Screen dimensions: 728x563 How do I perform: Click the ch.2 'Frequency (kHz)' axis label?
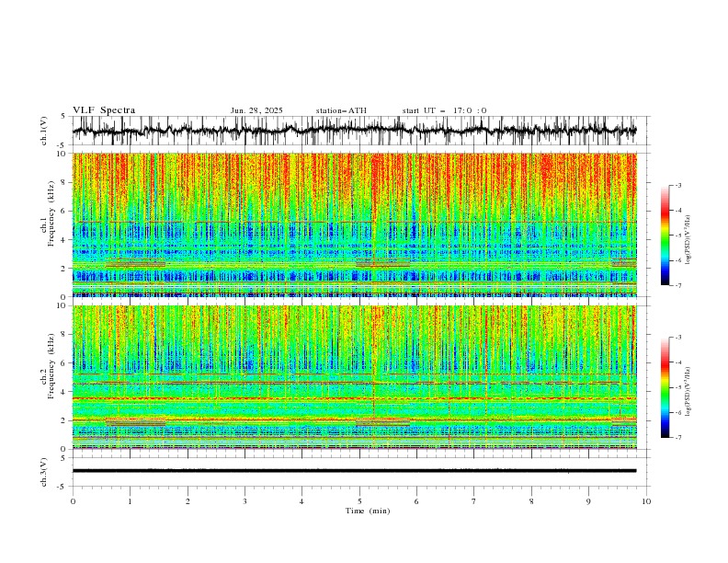click(51, 365)
